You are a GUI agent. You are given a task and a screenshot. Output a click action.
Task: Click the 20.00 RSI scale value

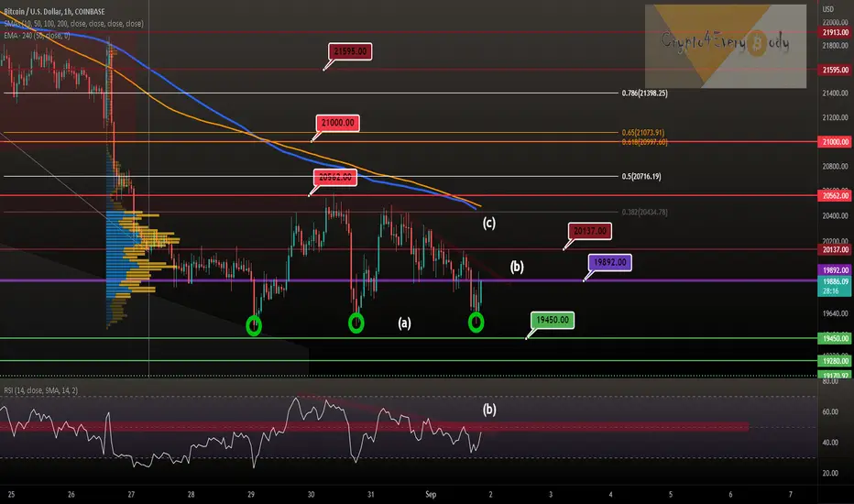coord(830,473)
